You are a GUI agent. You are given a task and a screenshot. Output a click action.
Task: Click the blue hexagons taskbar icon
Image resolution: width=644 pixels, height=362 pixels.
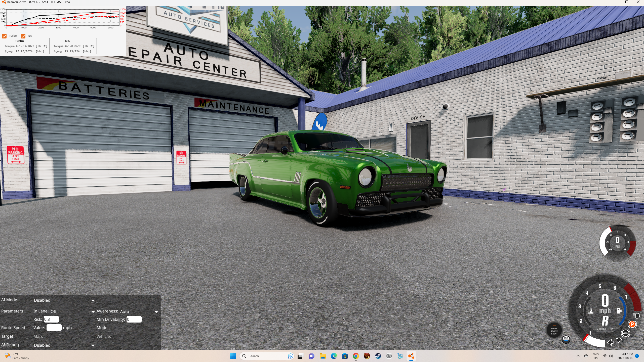pos(400,356)
